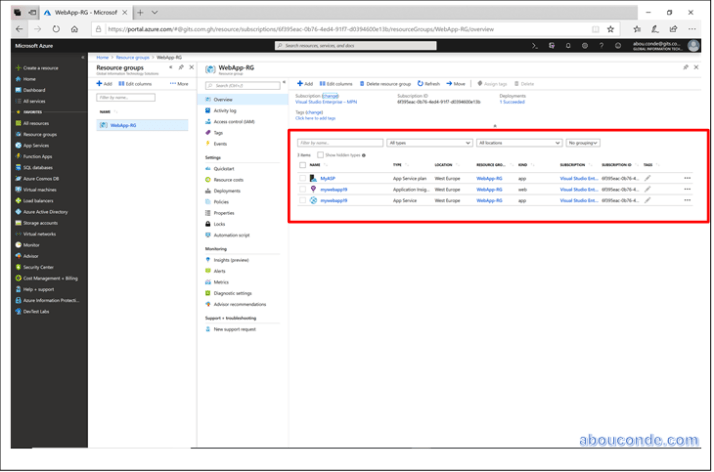
Task: Open Cloud Shell from the top bar
Action: (536, 45)
